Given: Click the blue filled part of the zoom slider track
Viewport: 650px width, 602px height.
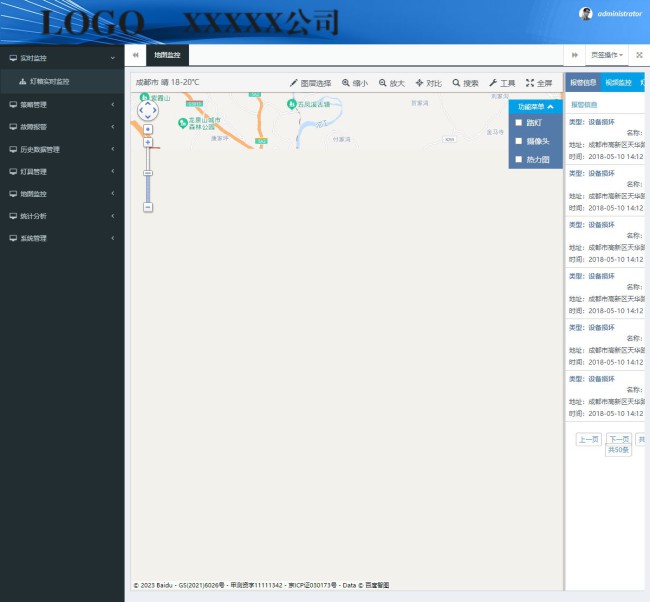Looking at the screenshot, I should point(148,189).
